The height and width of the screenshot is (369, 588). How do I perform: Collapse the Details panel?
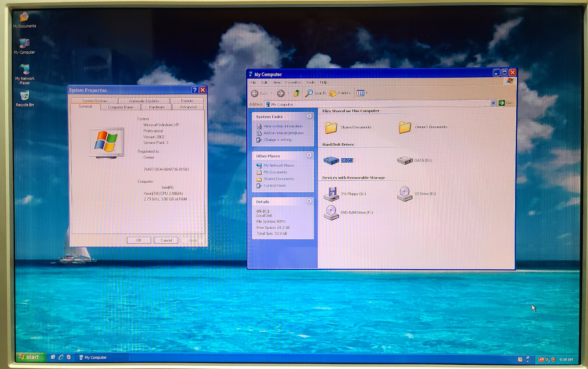tap(309, 201)
